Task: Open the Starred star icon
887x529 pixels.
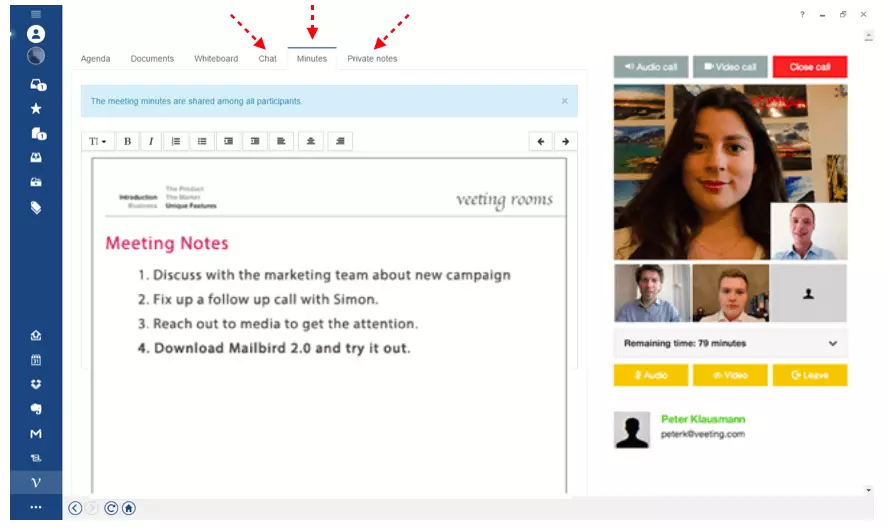Action: 36,109
